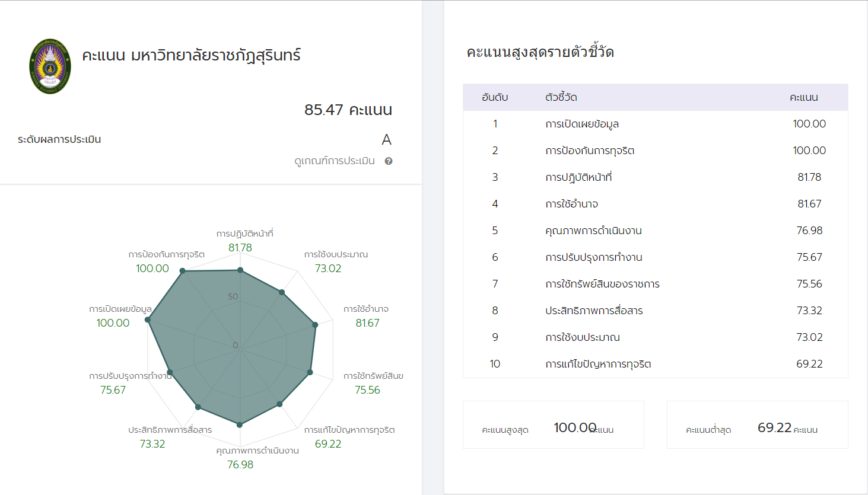The height and width of the screenshot is (495, 868).
Task: Click the ระดับผลการประเมิน label
Action: (59, 140)
